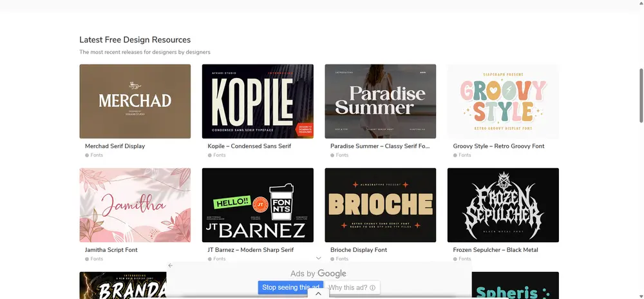
Task: Open the Branda font thumbnail
Action: (x=123, y=285)
